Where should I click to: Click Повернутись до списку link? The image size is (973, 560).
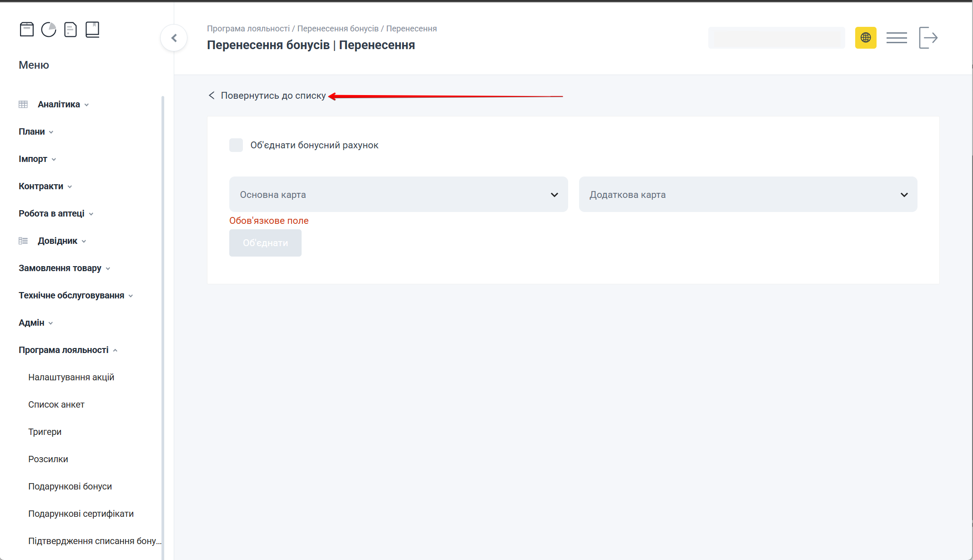[x=273, y=96]
